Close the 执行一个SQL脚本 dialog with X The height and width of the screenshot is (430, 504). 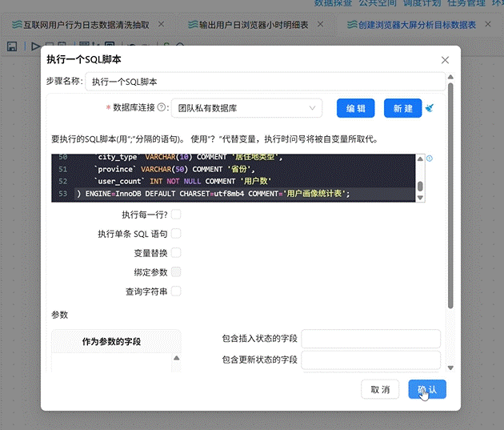445,60
